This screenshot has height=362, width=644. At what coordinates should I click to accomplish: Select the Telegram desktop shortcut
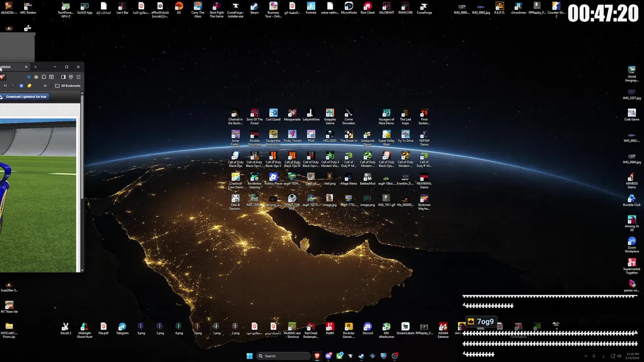pyautogui.click(x=122, y=329)
